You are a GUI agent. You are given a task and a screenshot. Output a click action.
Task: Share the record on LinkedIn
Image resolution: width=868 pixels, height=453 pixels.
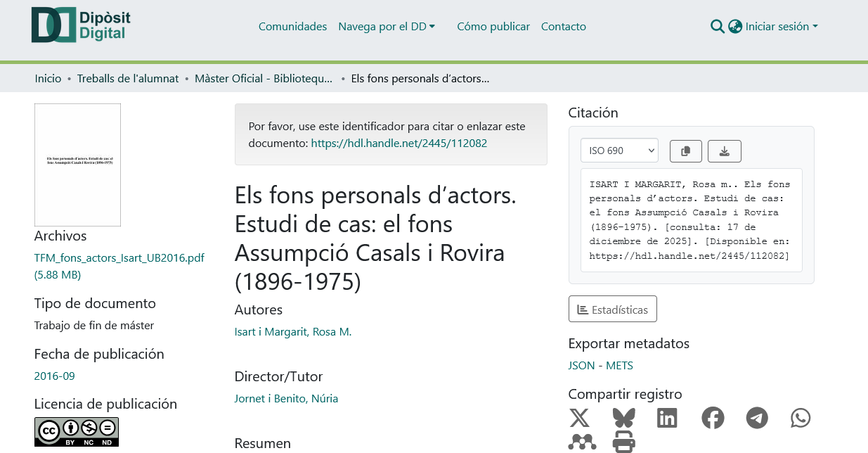point(667,418)
